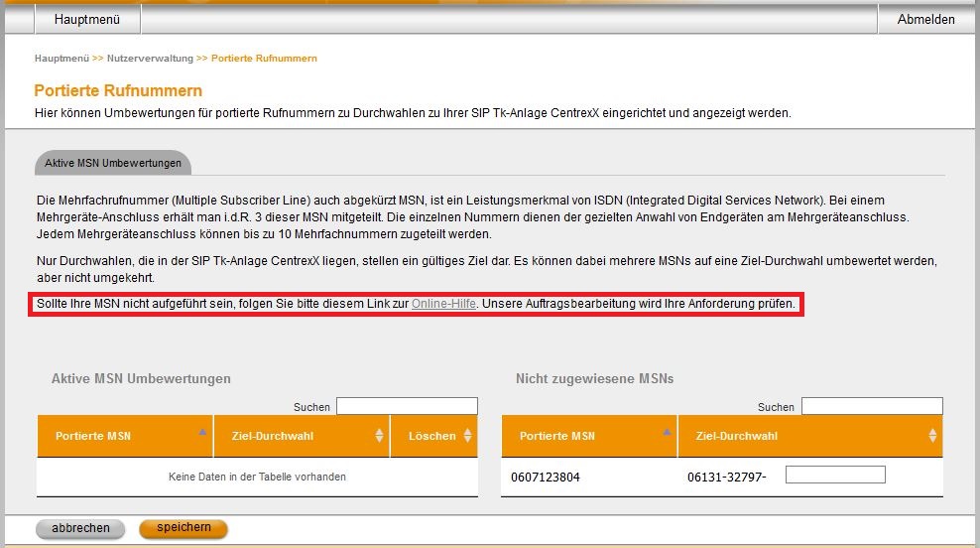Screen dimensions: 980x548
Task: Sort active table by Ziel-Durchwahl arrows
Action: pyautogui.click(x=379, y=436)
